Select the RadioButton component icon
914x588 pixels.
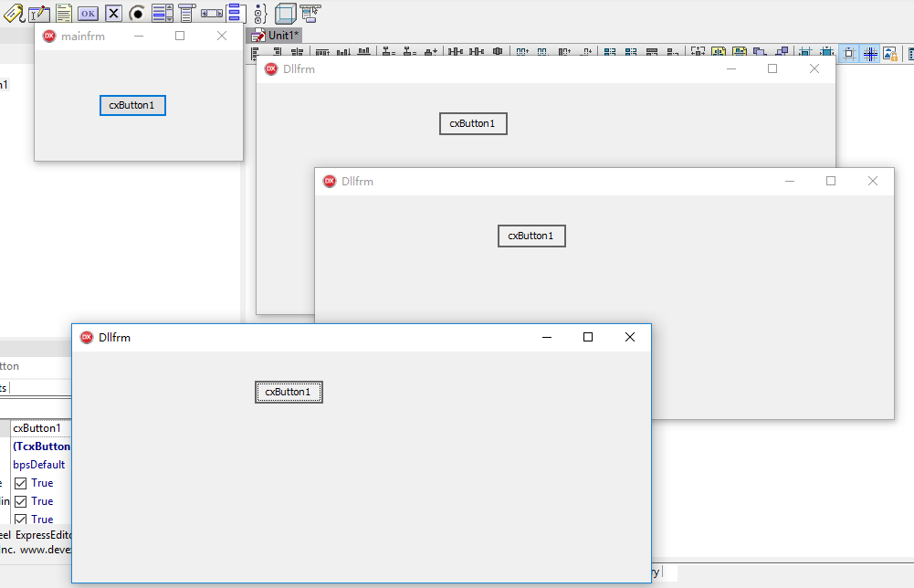point(137,13)
